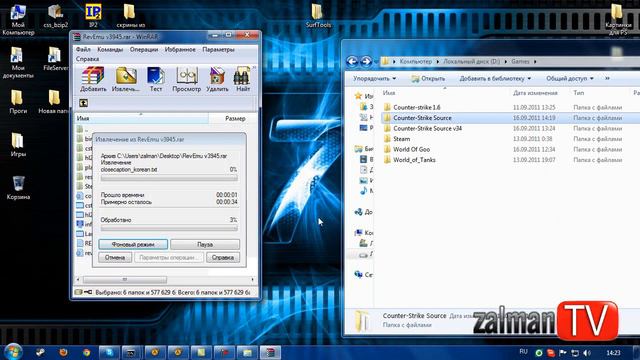Click the Chrome icon in the taskbar
The height and width of the screenshot is (360, 640).
click(86, 352)
